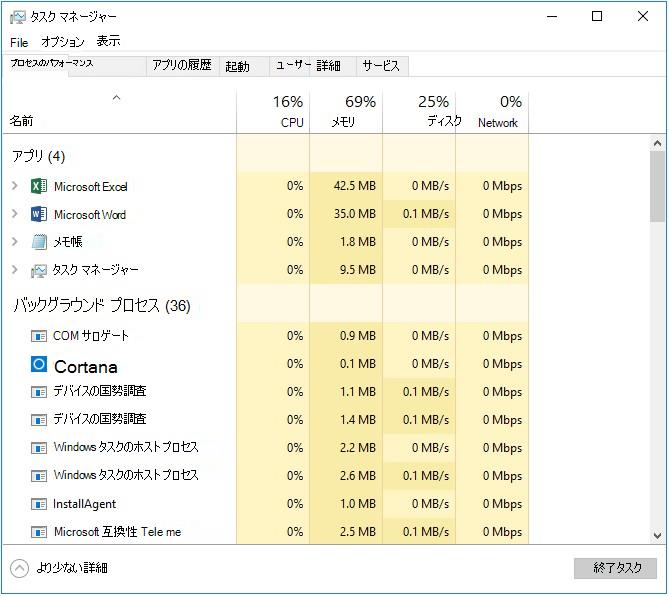Click the 2.6 MB memory value
This screenshot has height=597, width=669.
358,476
